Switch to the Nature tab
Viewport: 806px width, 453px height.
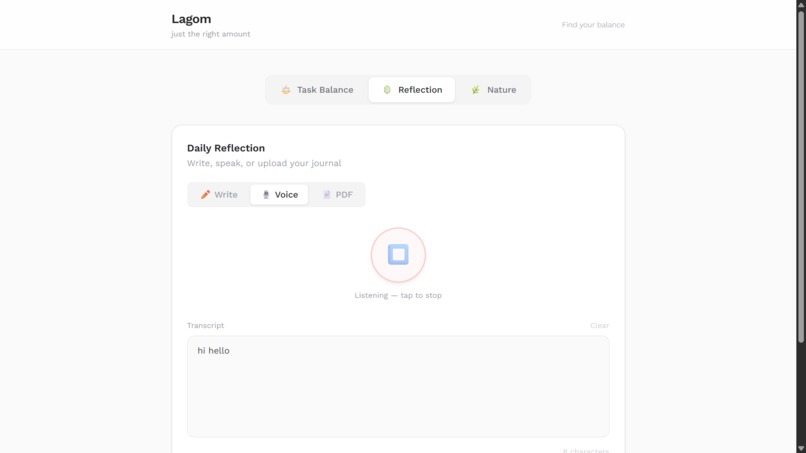pos(493,90)
